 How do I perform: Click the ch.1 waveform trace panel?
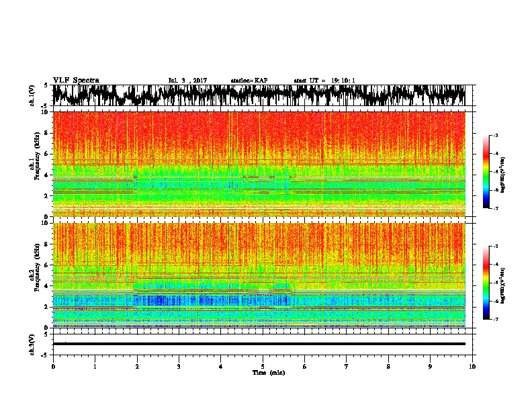pos(262,95)
